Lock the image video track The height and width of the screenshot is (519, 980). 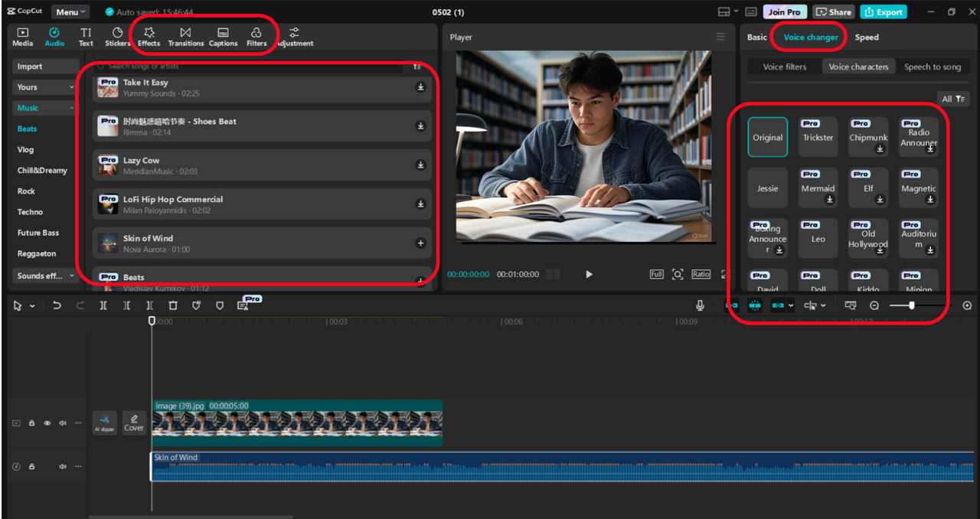pos(32,423)
